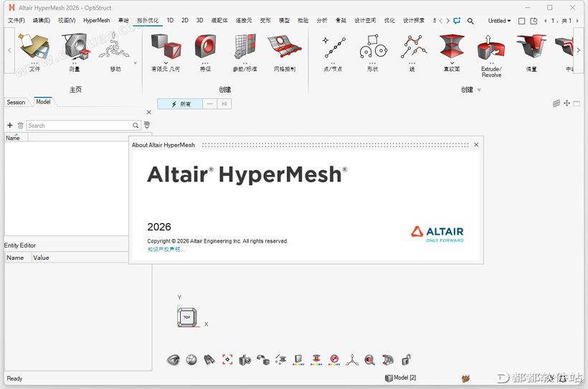Show previous menu tabs with left chevron
The width and height of the screenshot is (588, 389).
coord(441,21)
